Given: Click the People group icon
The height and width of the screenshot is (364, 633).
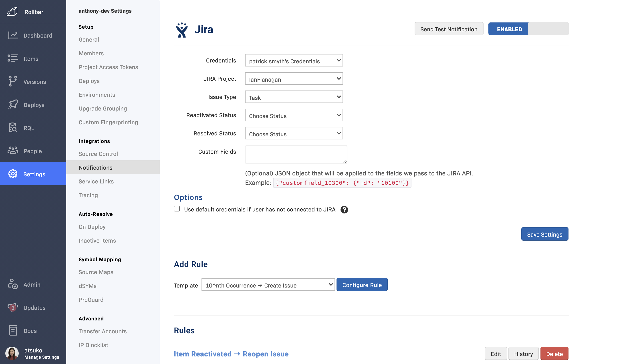Looking at the screenshot, I should (12, 151).
